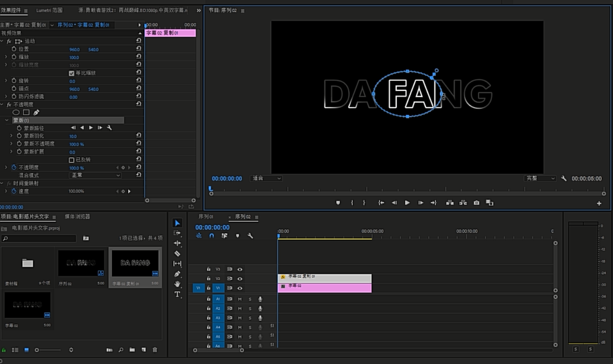Select the Slip tool

[177, 264]
